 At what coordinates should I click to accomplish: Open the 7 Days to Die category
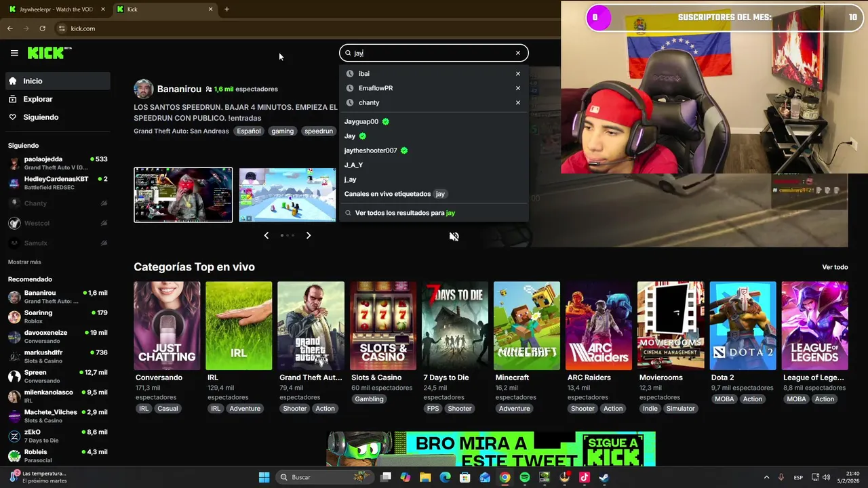pyautogui.click(x=454, y=326)
